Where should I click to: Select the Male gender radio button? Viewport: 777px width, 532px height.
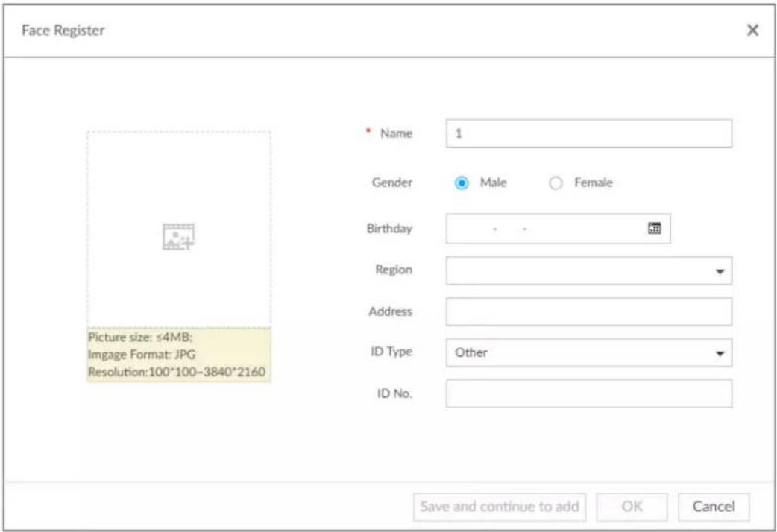point(462,183)
